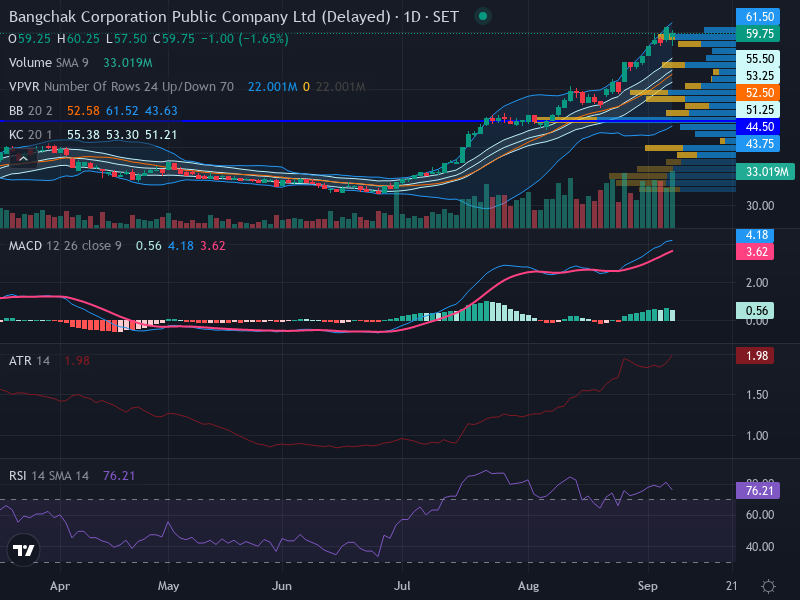Click the green market status dot
800x600 pixels.
(483, 17)
